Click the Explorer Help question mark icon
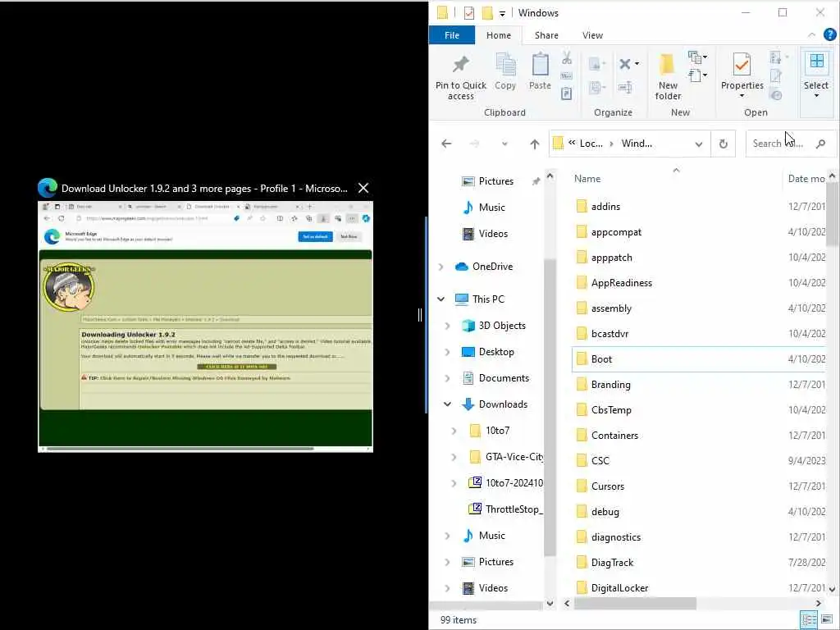840x630 pixels. tap(830, 34)
